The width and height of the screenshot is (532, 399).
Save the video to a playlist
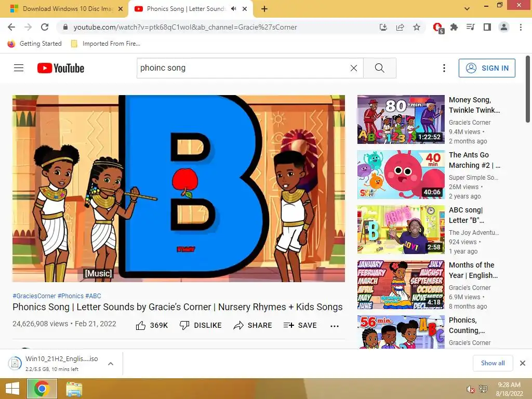tap(300, 325)
